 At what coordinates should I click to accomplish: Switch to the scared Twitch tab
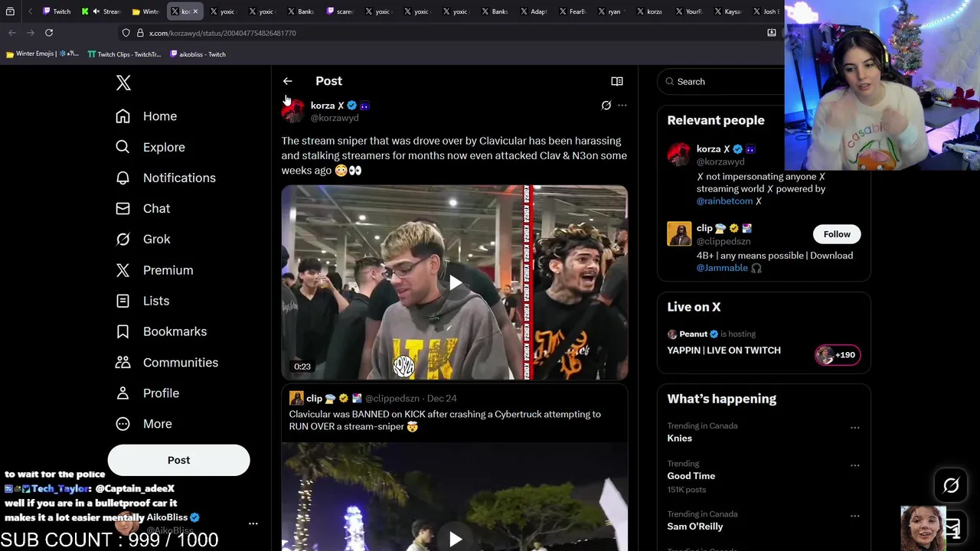(340, 11)
